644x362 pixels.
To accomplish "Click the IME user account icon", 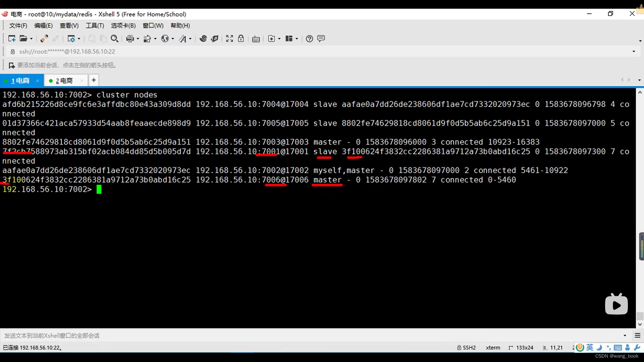I will [x=628, y=348].
